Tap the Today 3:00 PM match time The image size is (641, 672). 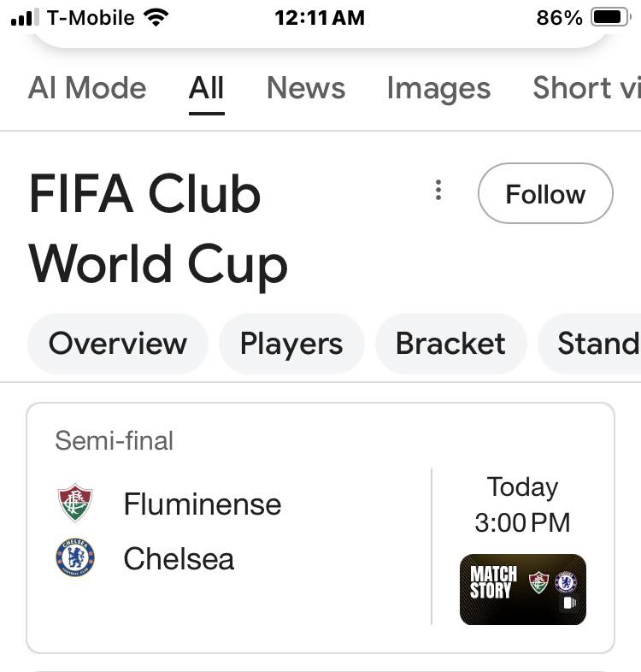click(522, 505)
